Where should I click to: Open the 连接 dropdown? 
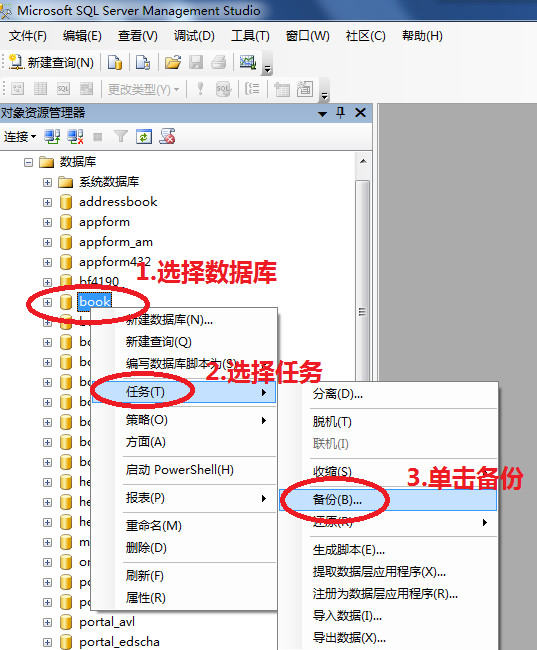tap(19, 136)
